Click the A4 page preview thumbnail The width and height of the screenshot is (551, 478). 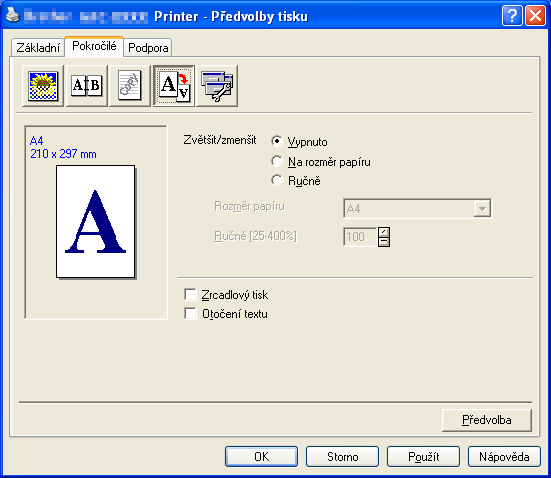(x=96, y=221)
